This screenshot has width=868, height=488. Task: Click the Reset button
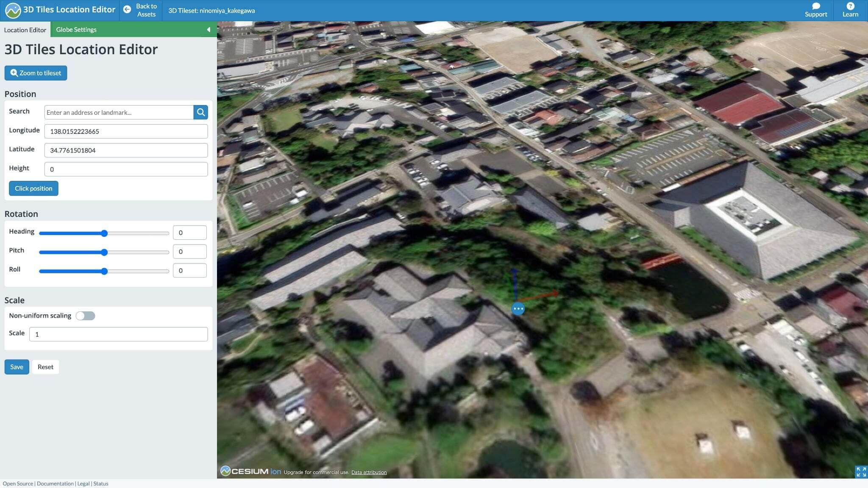click(45, 367)
